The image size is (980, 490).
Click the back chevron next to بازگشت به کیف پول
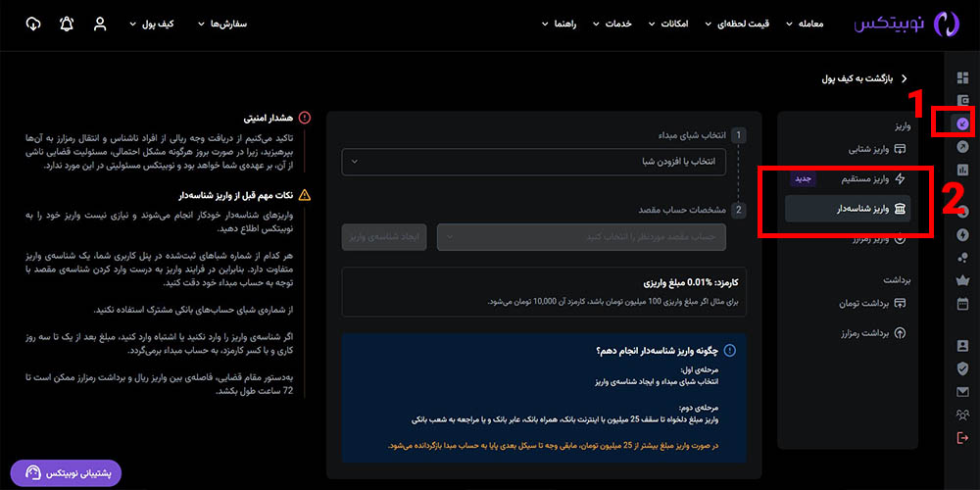click(x=904, y=78)
